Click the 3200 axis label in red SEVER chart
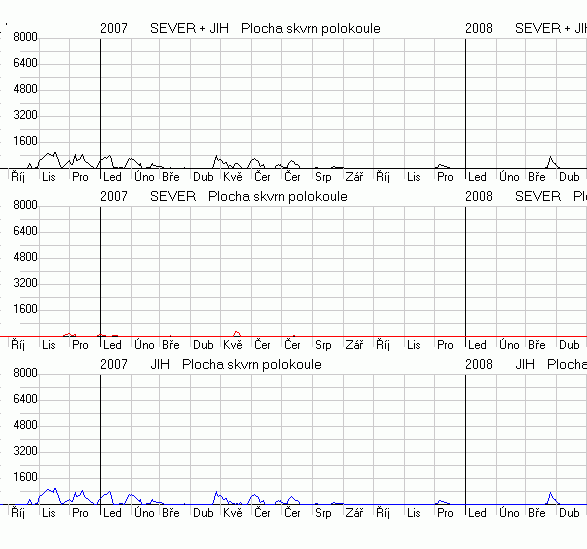 coord(25,283)
